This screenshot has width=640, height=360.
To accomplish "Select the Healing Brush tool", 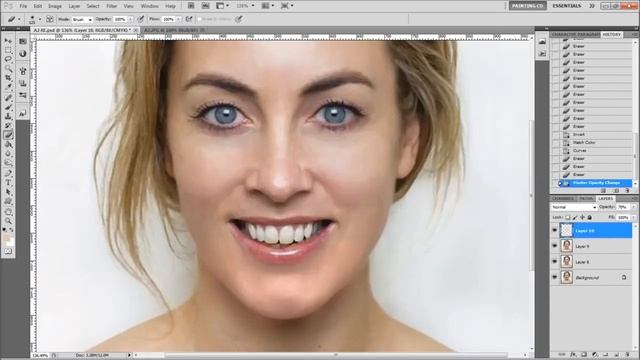I will click(8, 98).
